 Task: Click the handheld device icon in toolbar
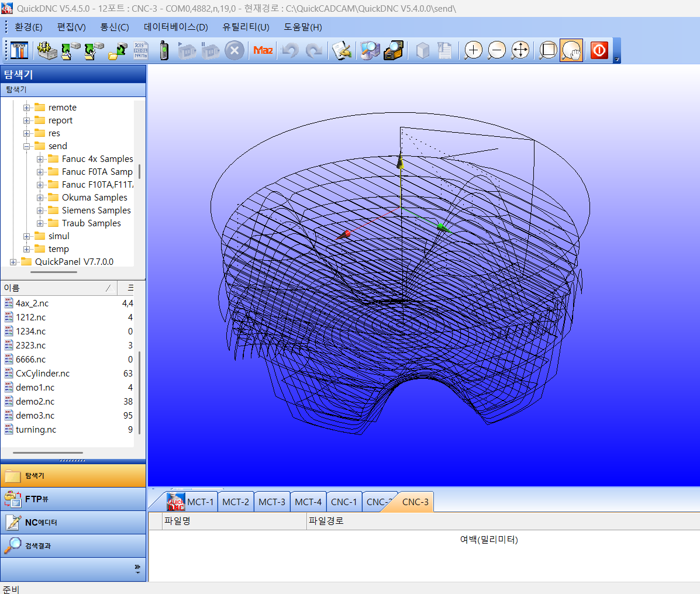point(164,51)
